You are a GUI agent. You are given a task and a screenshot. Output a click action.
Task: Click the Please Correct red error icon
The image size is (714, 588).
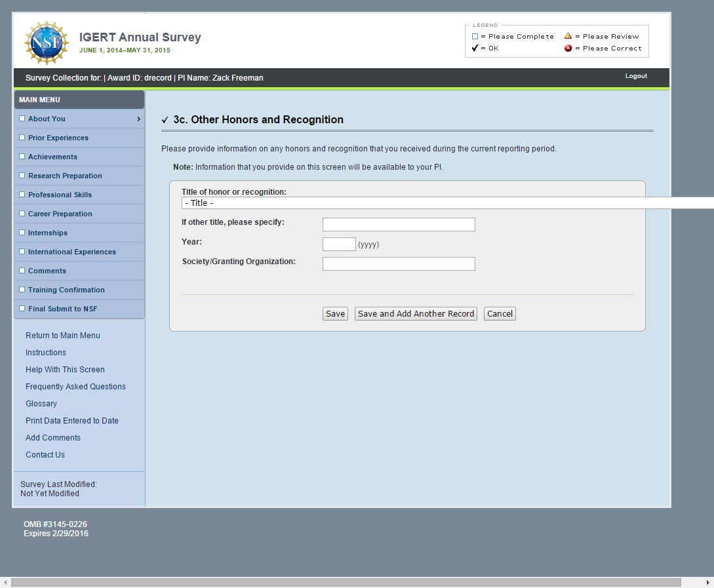pyautogui.click(x=568, y=48)
